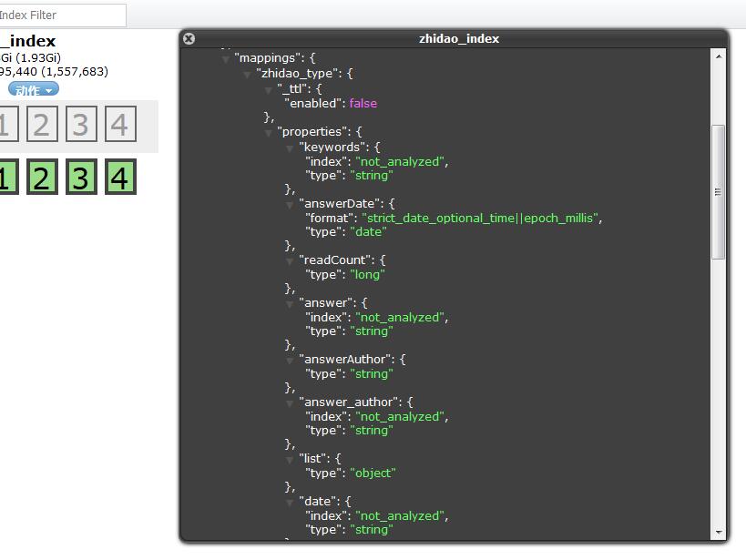
Task: Collapse the "answerAuthor" node
Action: tap(290, 361)
